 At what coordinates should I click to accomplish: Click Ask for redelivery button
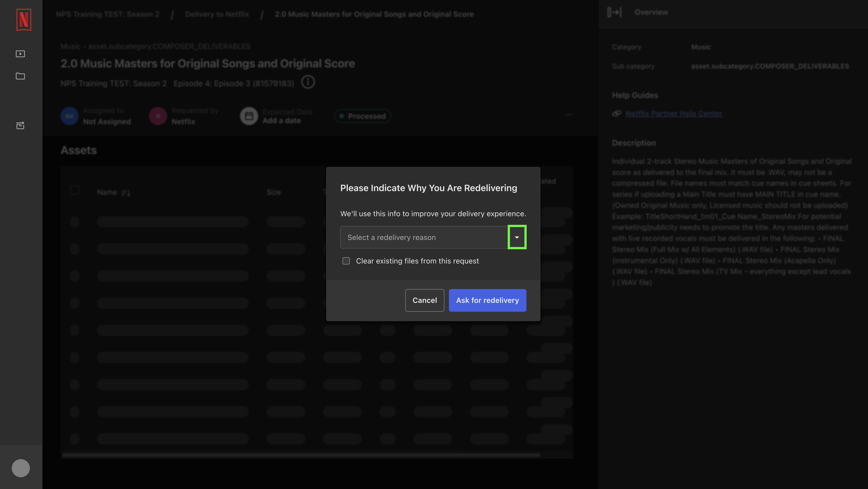click(x=488, y=300)
